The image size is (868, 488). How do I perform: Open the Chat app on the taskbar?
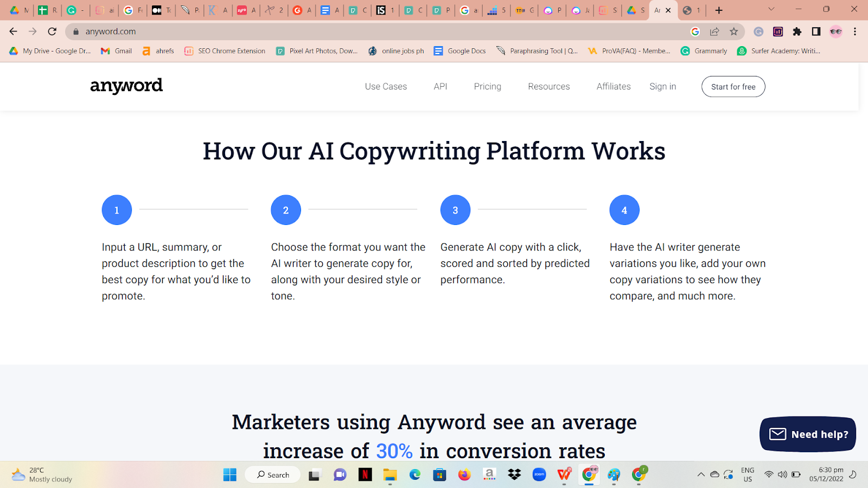point(340,475)
